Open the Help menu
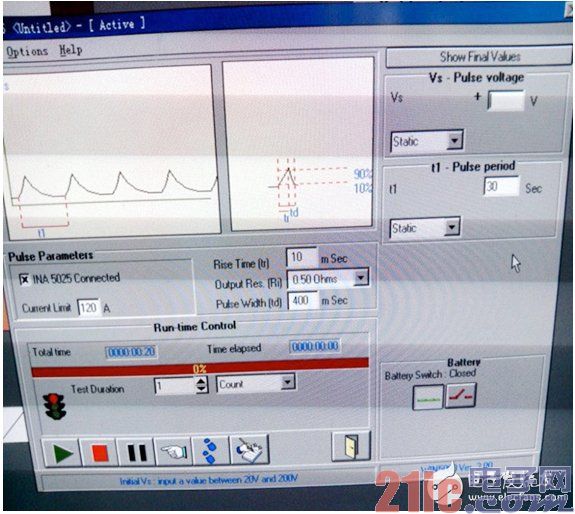575x514 pixels. coord(71,50)
